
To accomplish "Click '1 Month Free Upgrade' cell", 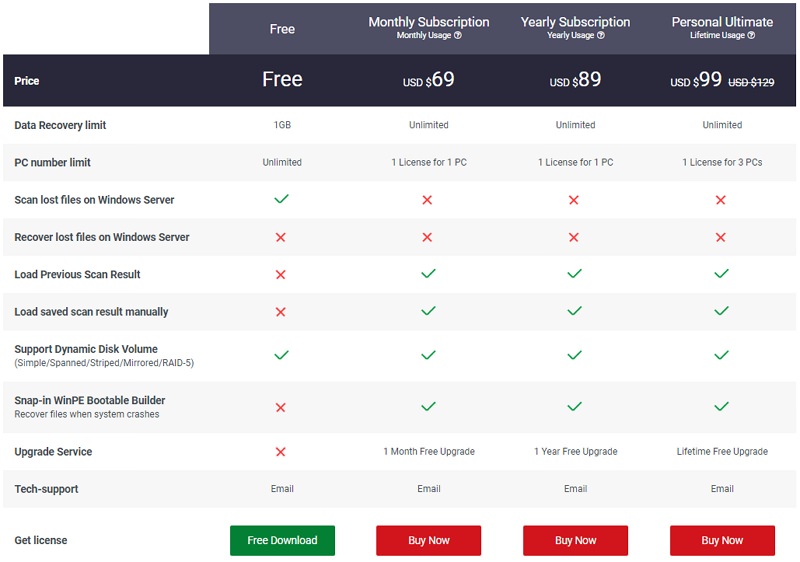I will 429,451.
